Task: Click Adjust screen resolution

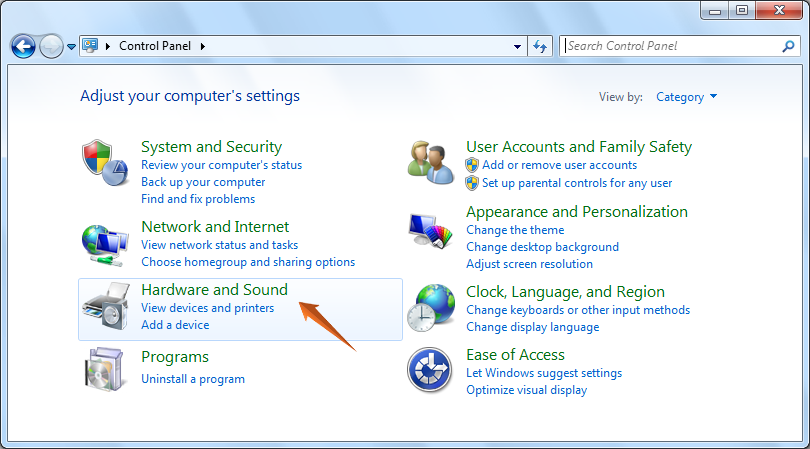Action: pyautogui.click(x=529, y=264)
